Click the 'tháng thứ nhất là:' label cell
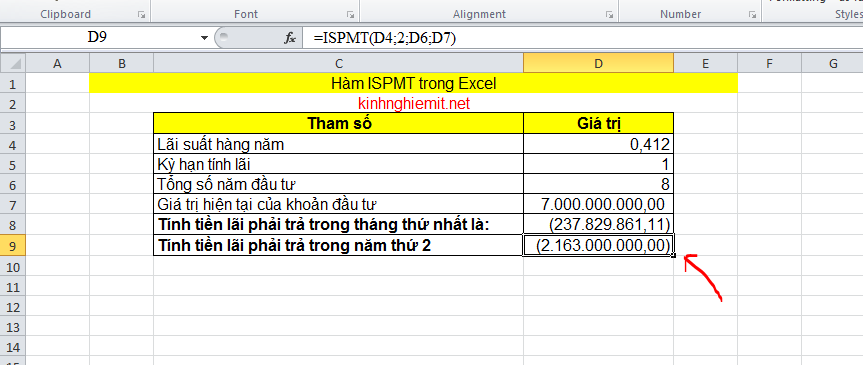 338,225
